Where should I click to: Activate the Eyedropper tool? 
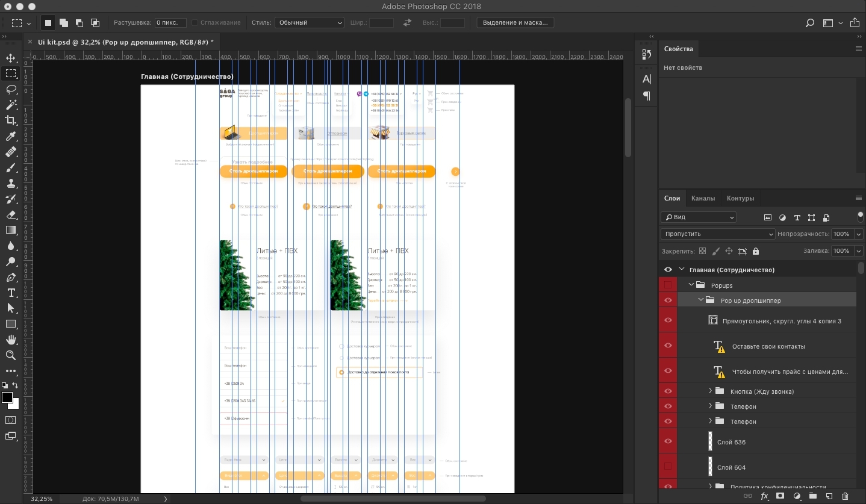[x=11, y=136]
